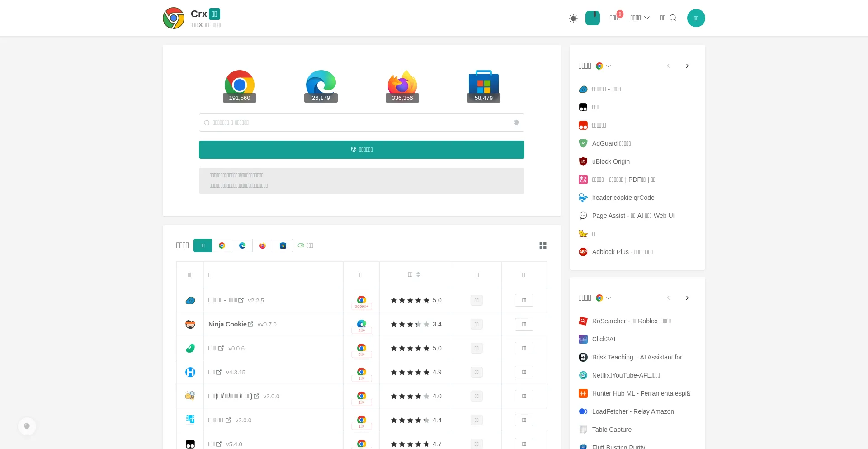This screenshot has width=868, height=449.
Task: Sort the table by the rating column arrows
Action: 418,274
